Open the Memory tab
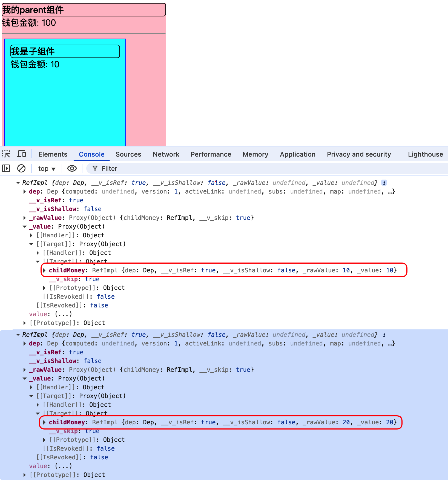 (x=255, y=154)
